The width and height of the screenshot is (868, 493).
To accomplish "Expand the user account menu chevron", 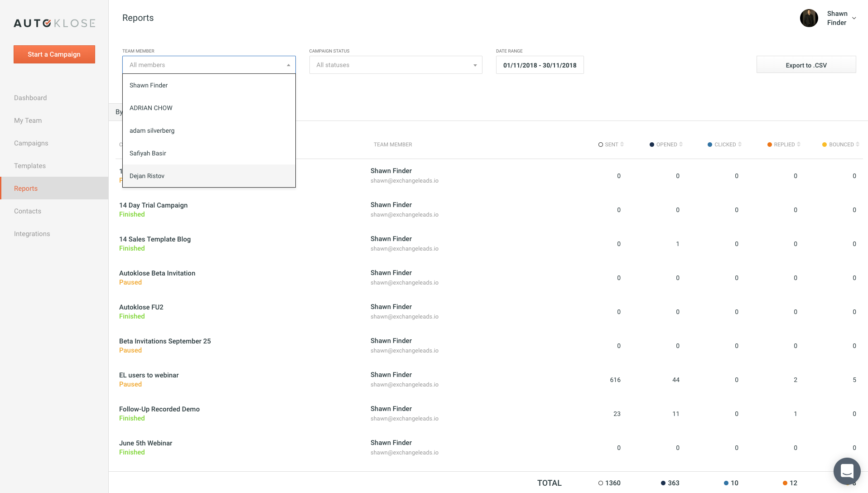I will 854,19.
